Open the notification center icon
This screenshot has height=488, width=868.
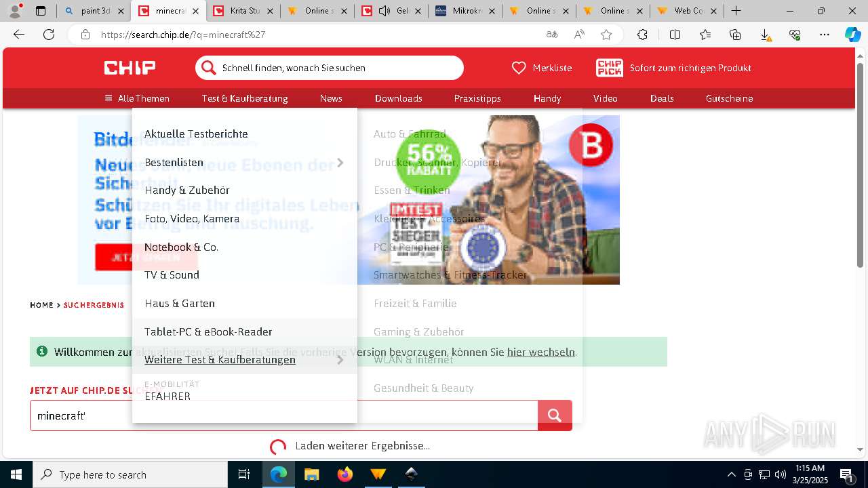pos(847,474)
